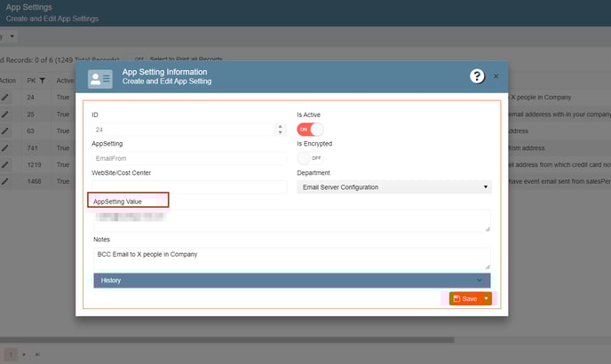The image size is (611, 364).
Task: Open the Save button dropdown arrow
Action: 487,299
